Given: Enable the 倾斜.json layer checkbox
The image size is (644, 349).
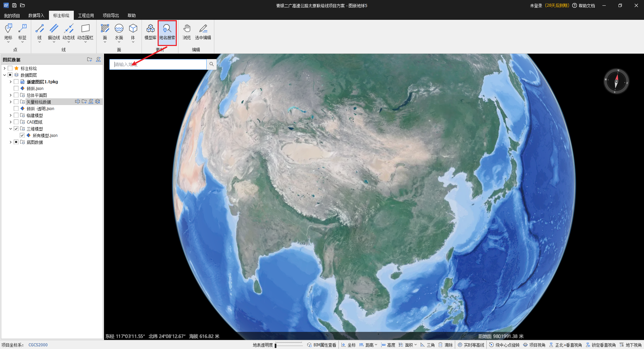Looking at the screenshot, I should click(x=16, y=89).
